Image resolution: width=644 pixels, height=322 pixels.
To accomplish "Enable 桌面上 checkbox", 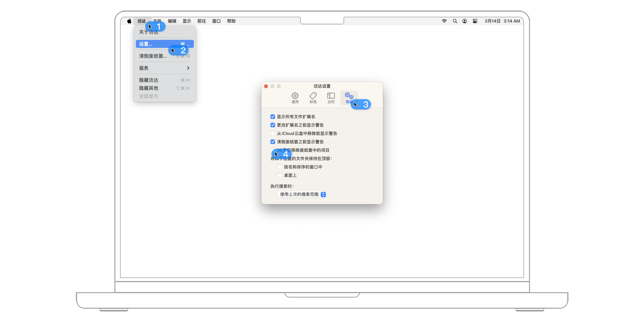I will [x=279, y=175].
